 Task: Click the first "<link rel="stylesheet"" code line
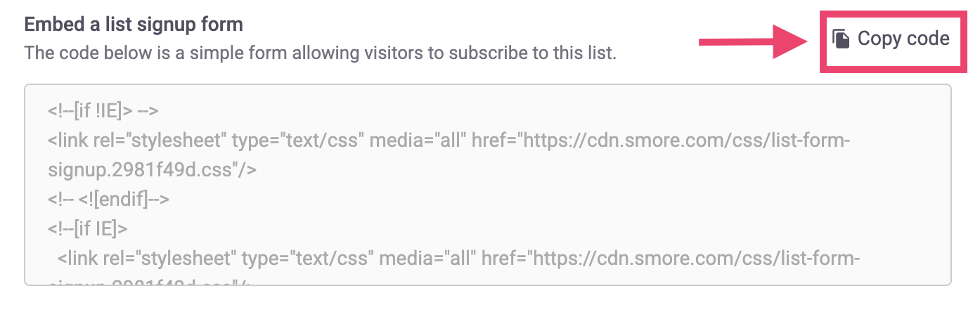[450, 141]
